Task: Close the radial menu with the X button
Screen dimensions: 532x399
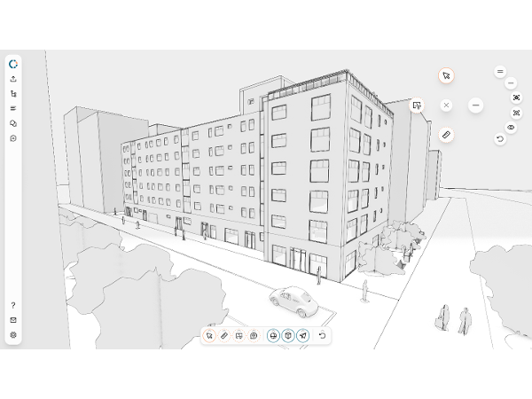Action: [446, 106]
